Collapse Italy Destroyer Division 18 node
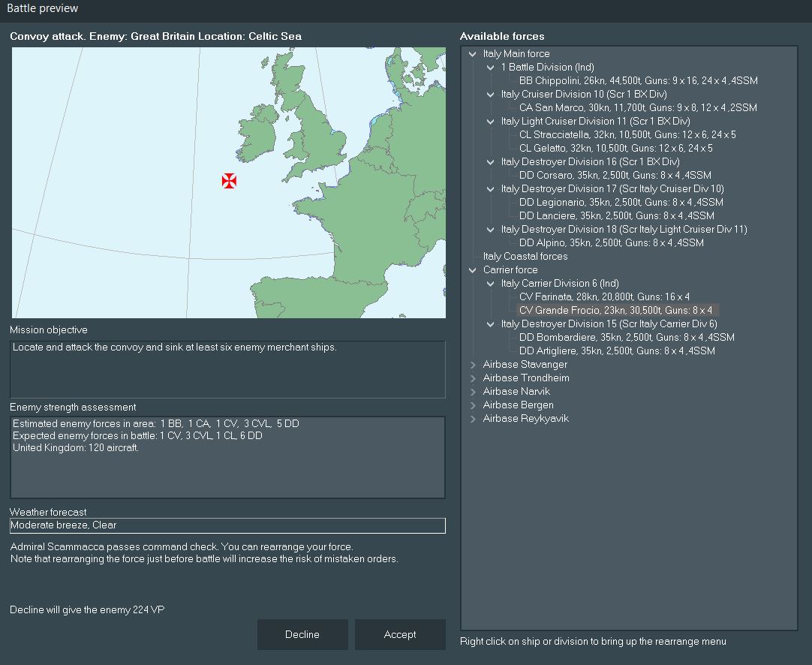Image resolution: width=812 pixels, height=665 pixels. (x=490, y=230)
